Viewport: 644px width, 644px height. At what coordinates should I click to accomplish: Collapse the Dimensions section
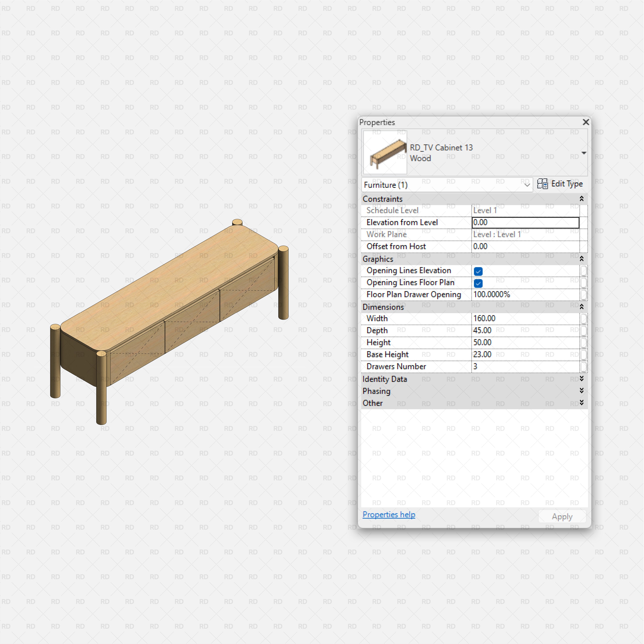click(582, 306)
